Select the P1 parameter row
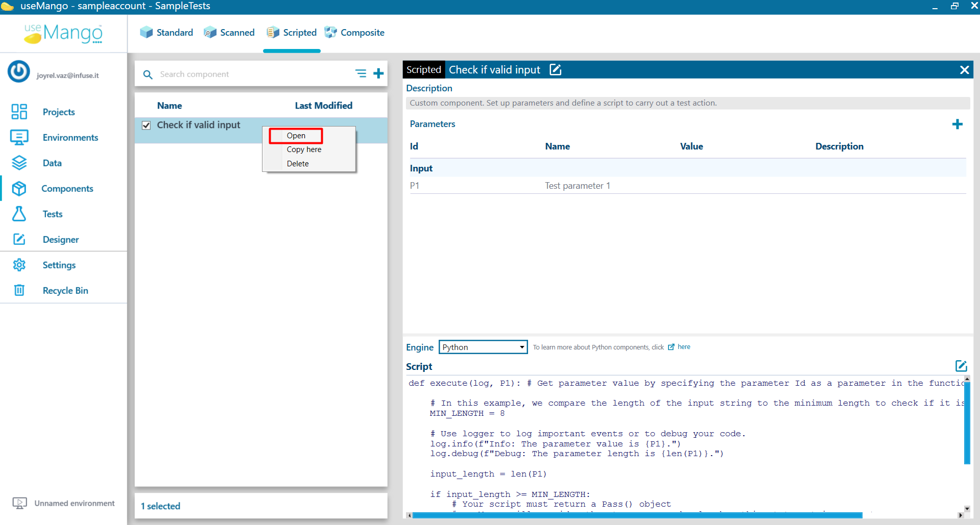The width and height of the screenshot is (980, 525). pos(687,186)
